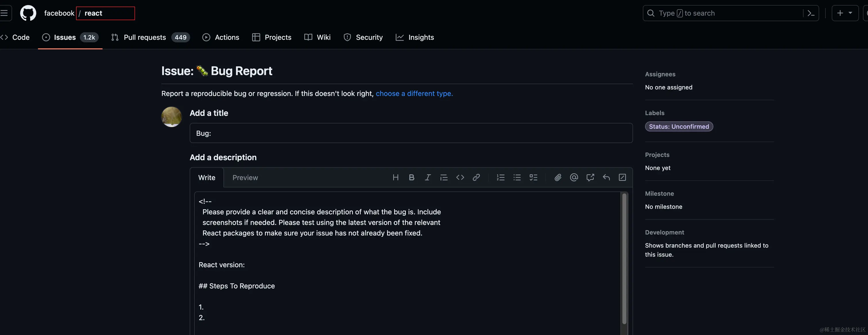Open the Projects tab

pos(272,37)
